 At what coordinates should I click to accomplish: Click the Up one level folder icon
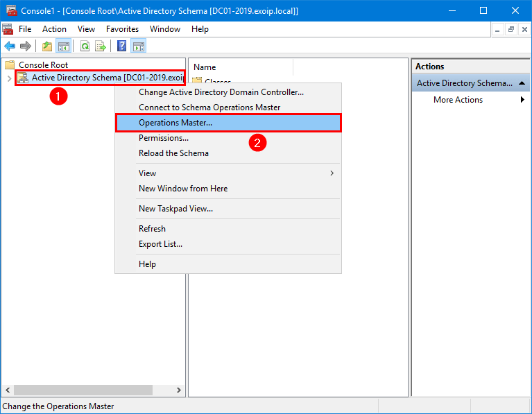click(x=47, y=46)
